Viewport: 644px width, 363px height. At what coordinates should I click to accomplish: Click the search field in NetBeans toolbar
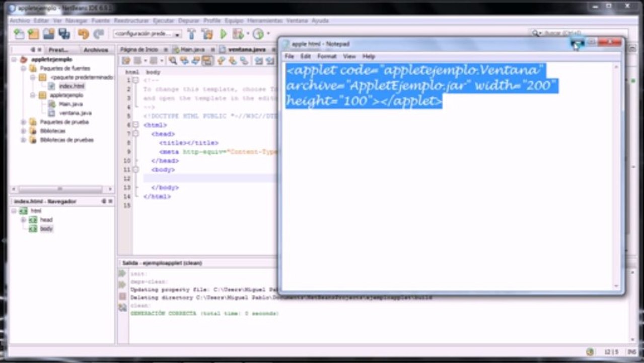[x=579, y=33]
